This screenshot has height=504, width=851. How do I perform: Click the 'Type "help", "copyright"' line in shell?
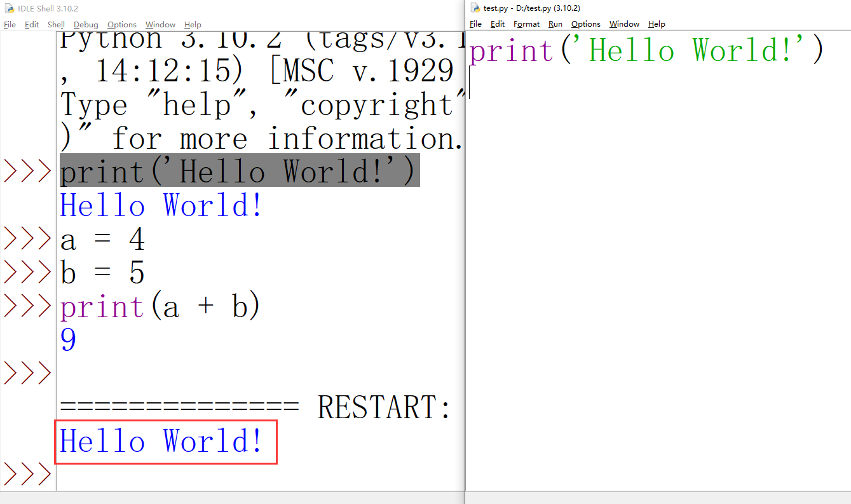262,105
